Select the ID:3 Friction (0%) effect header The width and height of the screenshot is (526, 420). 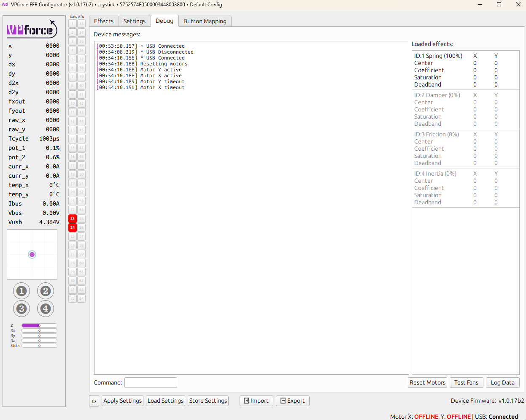437,134
